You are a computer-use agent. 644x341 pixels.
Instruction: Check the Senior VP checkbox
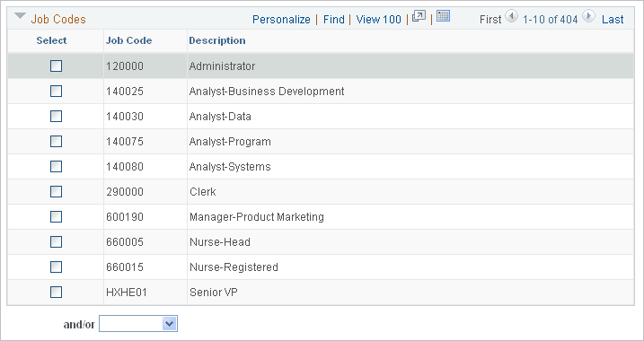pyautogui.click(x=57, y=293)
